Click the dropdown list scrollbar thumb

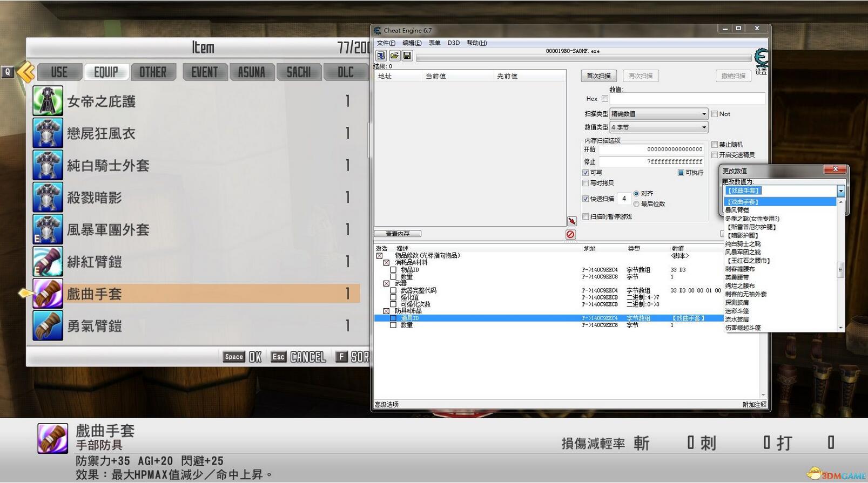tap(840, 270)
